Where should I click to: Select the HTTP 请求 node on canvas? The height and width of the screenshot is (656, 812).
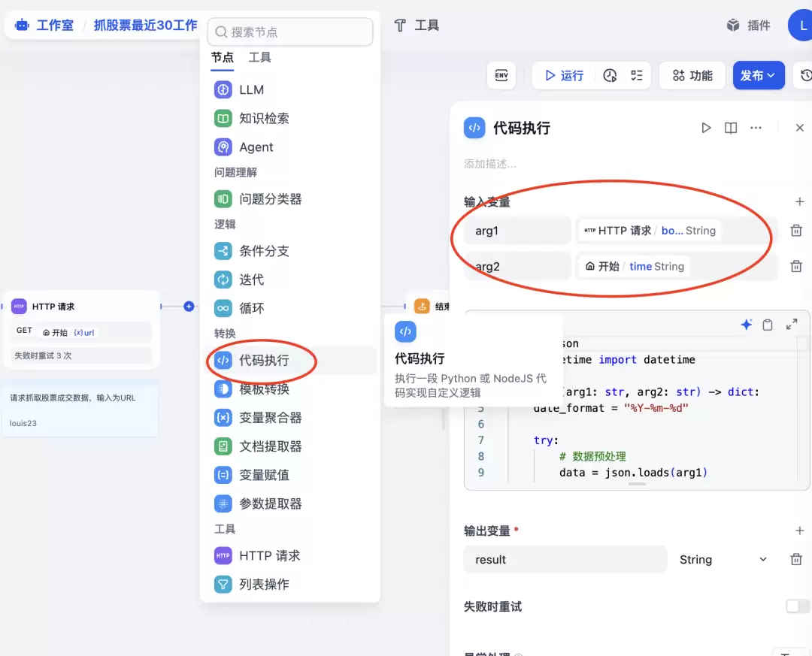(x=81, y=330)
